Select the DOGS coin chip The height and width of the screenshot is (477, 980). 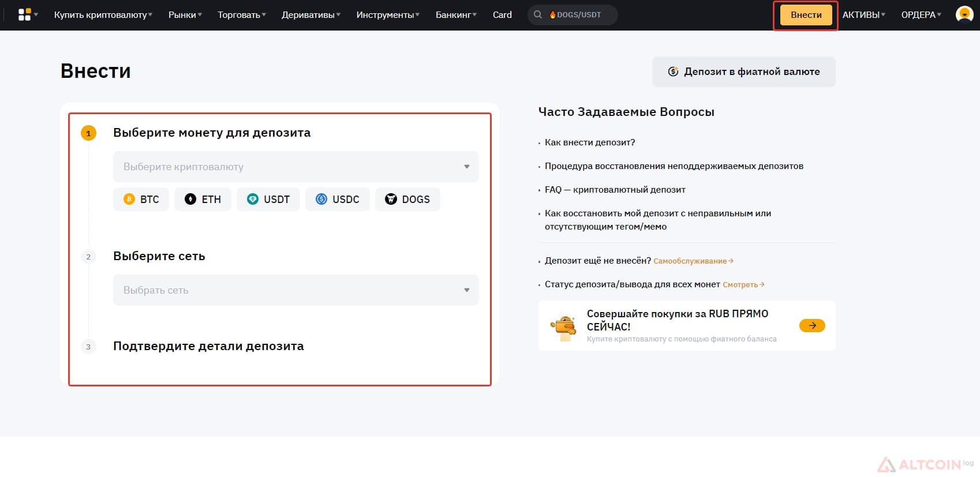click(407, 199)
